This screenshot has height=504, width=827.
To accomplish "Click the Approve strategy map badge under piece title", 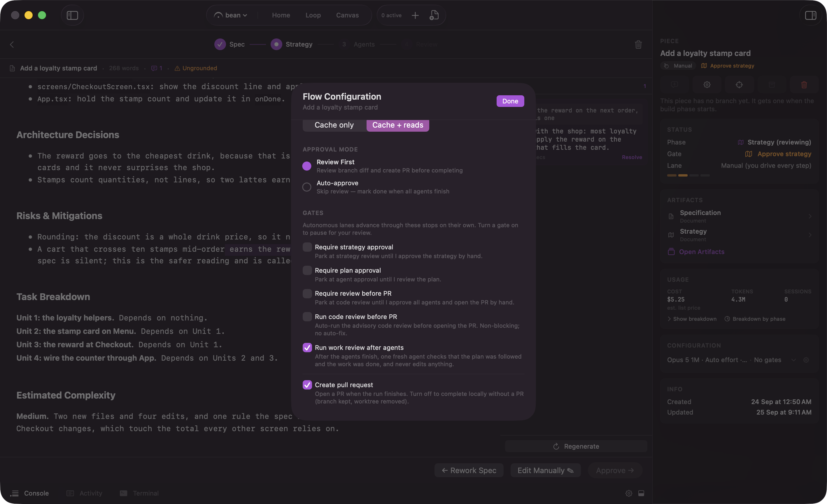I will coord(727,66).
